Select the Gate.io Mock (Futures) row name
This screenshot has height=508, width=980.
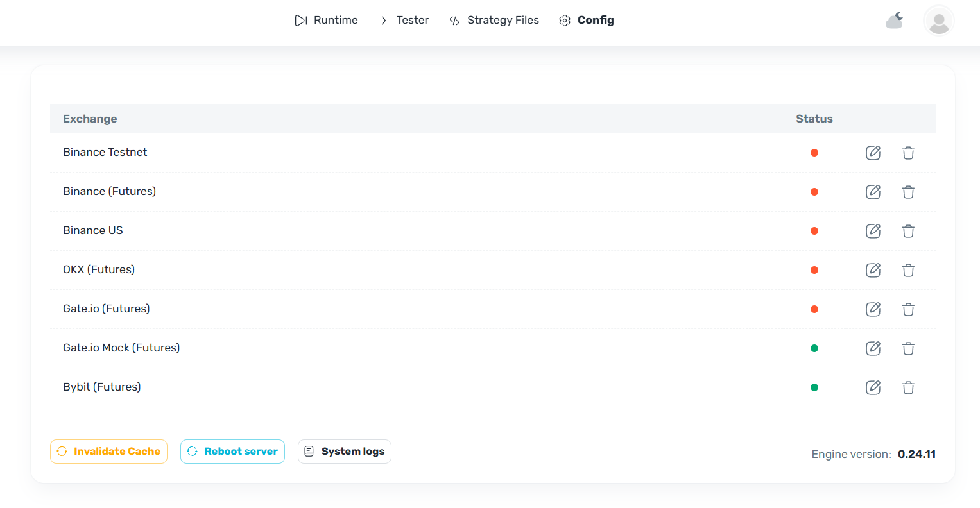(x=121, y=348)
